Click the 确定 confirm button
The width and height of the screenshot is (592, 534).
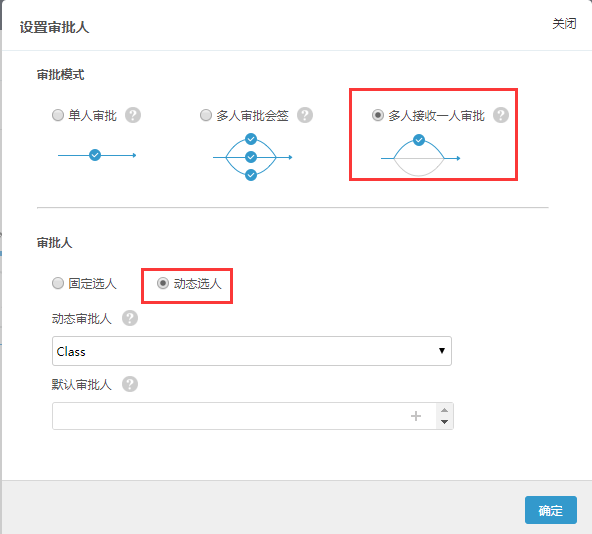point(550,510)
